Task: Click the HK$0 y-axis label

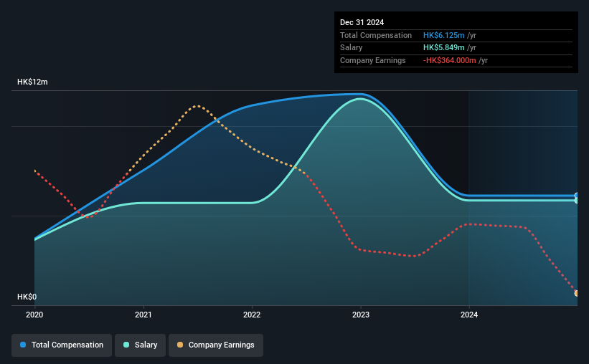Action: click(x=27, y=297)
